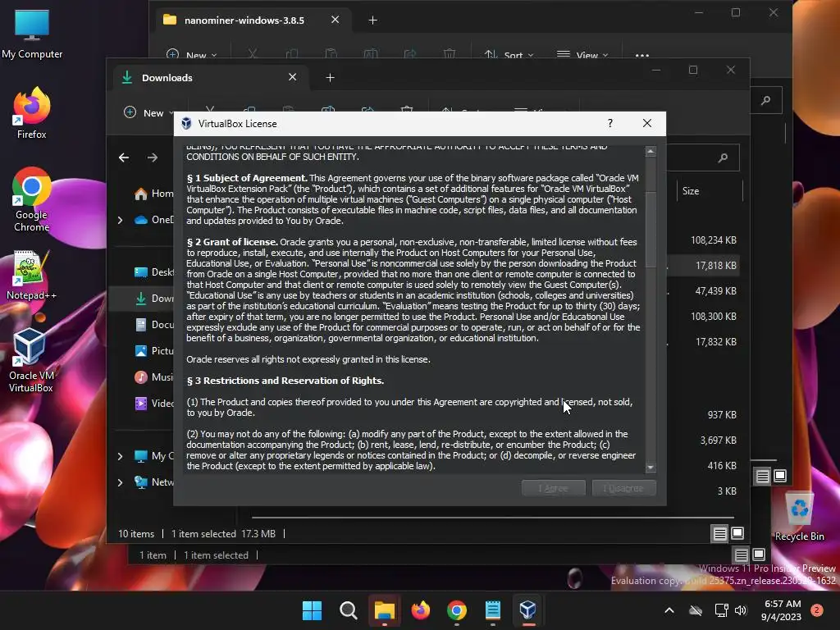Open the Recycle Bin on desktop

(799, 517)
